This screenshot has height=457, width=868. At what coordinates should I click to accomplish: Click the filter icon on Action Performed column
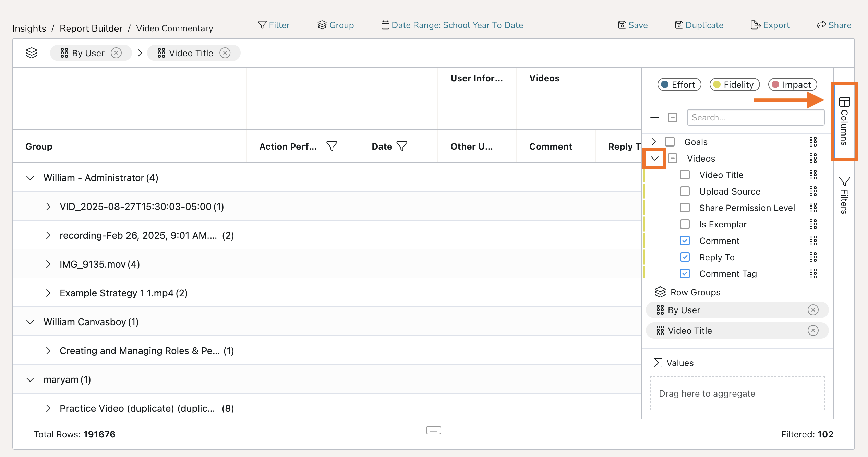click(331, 146)
